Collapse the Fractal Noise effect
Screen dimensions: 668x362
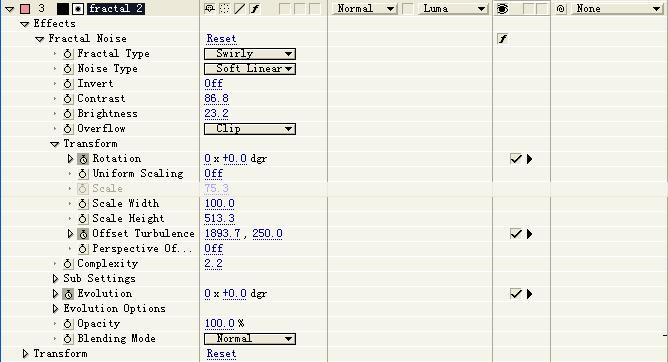pos(40,39)
